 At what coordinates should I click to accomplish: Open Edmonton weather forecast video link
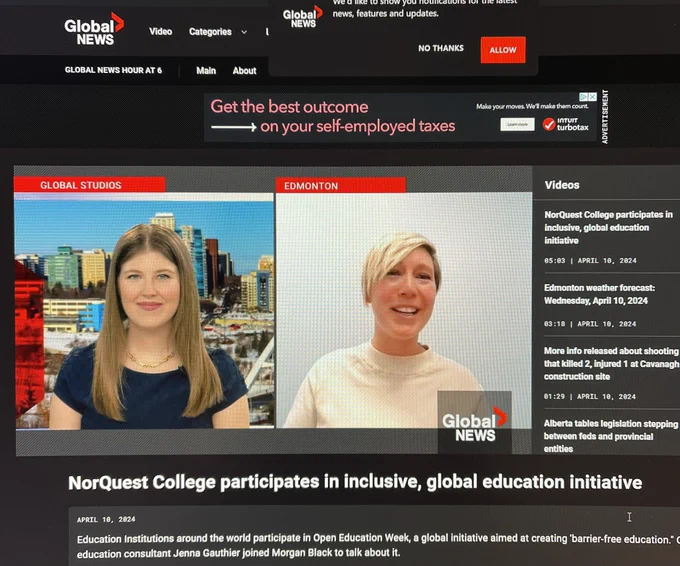pos(599,294)
